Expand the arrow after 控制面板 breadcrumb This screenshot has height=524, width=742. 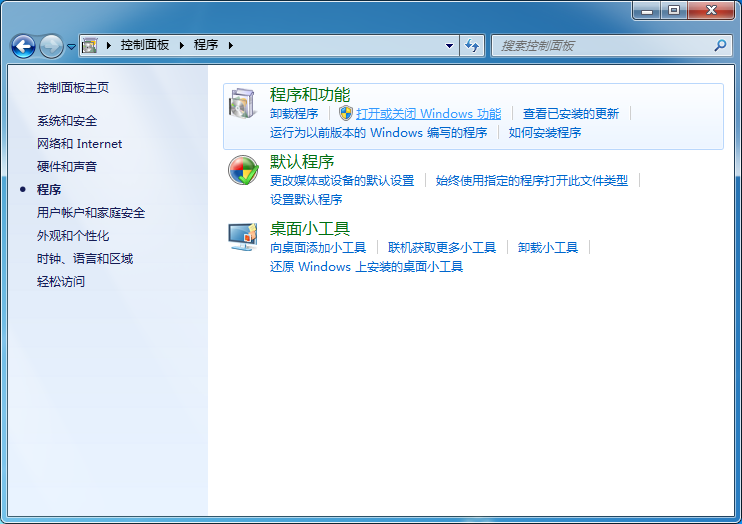tap(182, 45)
